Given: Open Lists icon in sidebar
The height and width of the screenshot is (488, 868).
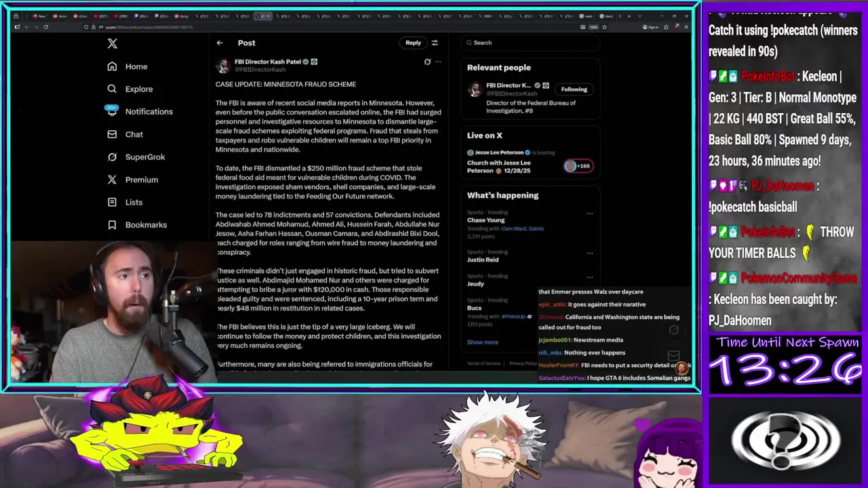Looking at the screenshot, I should tap(112, 202).
